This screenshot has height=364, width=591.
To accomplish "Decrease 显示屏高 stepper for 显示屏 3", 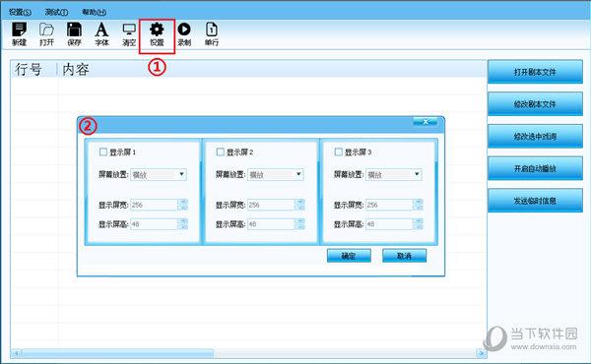I will point(418,227).
